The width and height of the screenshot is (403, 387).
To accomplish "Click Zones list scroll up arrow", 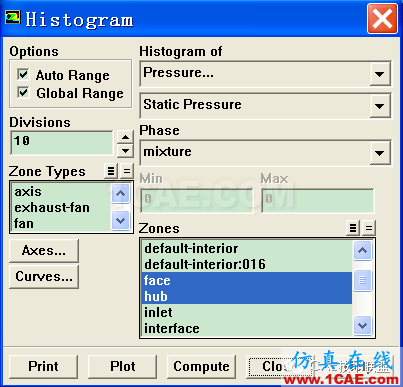I will pos(362,250).
